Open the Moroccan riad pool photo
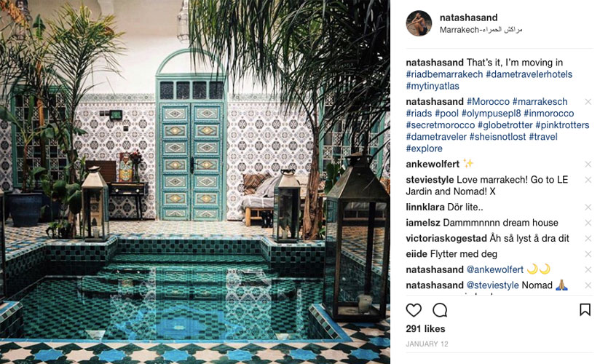 point(195,182)
